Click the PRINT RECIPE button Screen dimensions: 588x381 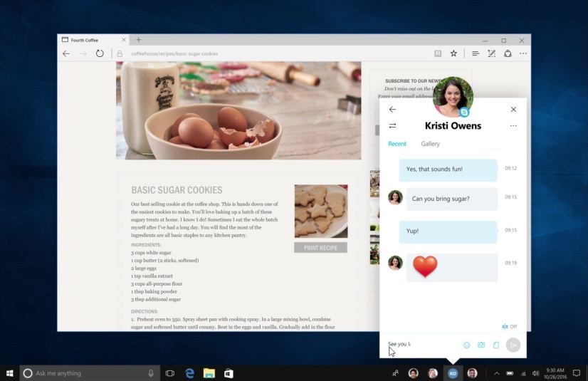320,248
